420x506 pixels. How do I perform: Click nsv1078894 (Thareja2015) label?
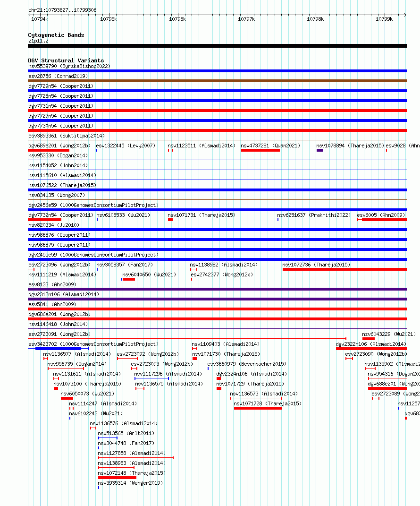pyautogui.click(x=350, y=146)
